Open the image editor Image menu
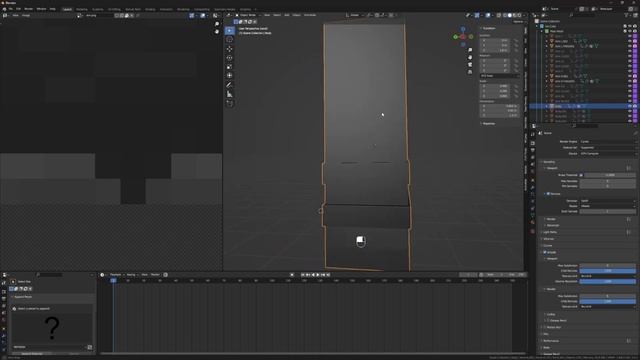640x360 pixels. pos(26,16)
